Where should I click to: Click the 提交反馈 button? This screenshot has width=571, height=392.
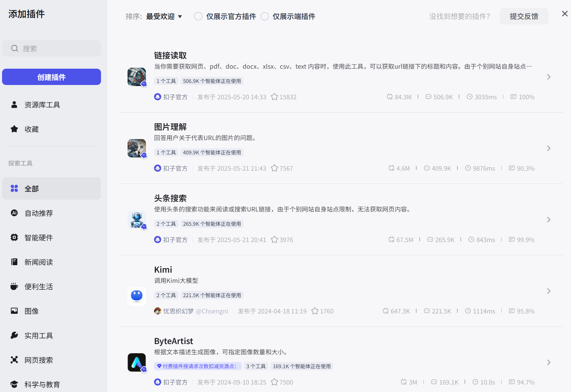pyautogui.click(x=524, y=16)
